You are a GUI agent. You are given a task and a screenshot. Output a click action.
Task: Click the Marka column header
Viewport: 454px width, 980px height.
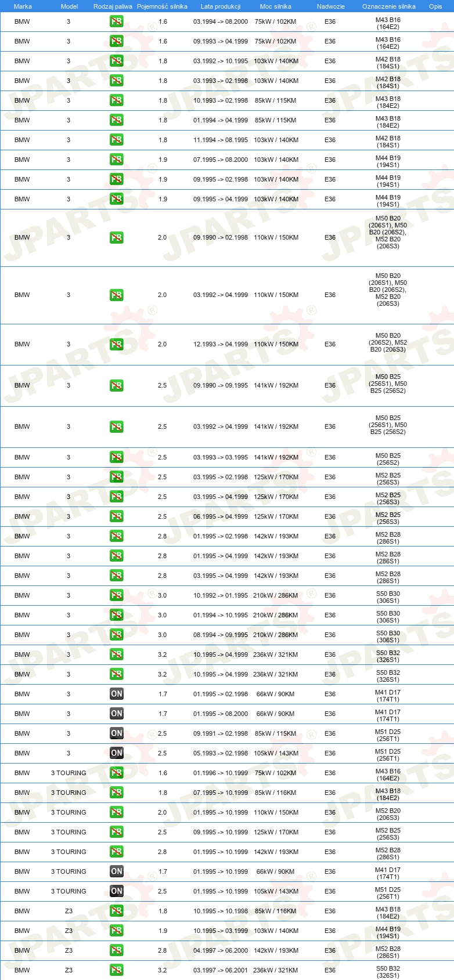click(23, 6)
